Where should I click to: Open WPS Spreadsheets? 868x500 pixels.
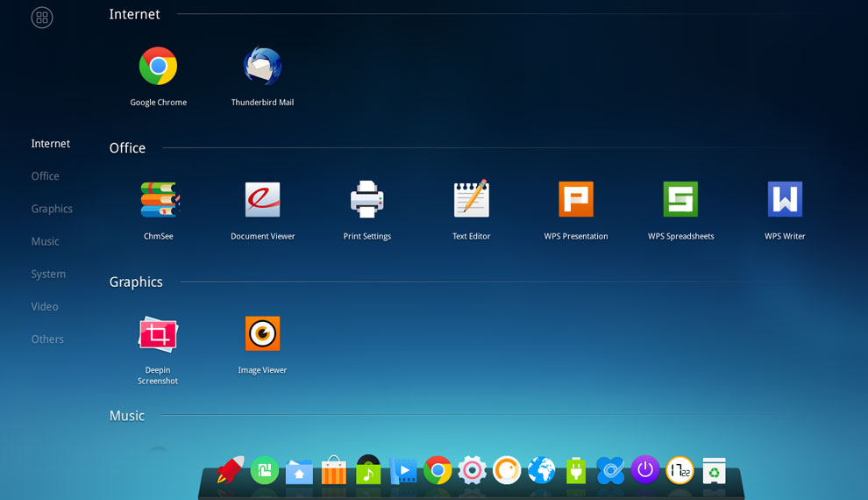pos(680,199)
